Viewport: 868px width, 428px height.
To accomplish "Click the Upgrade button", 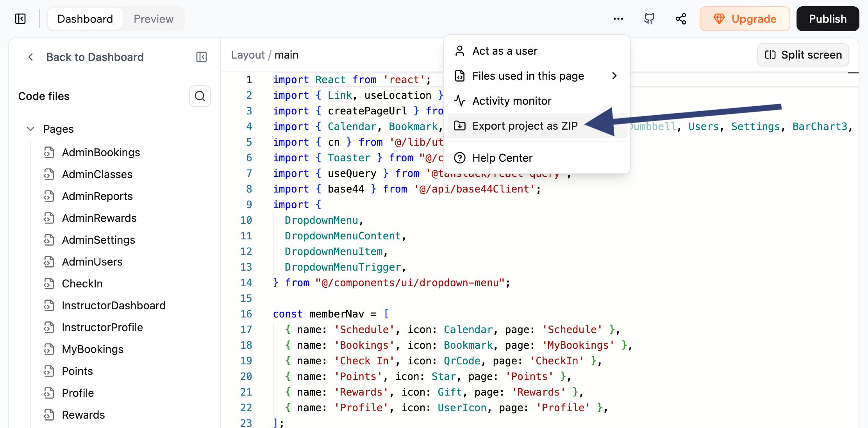I will (x=745, y=18).
